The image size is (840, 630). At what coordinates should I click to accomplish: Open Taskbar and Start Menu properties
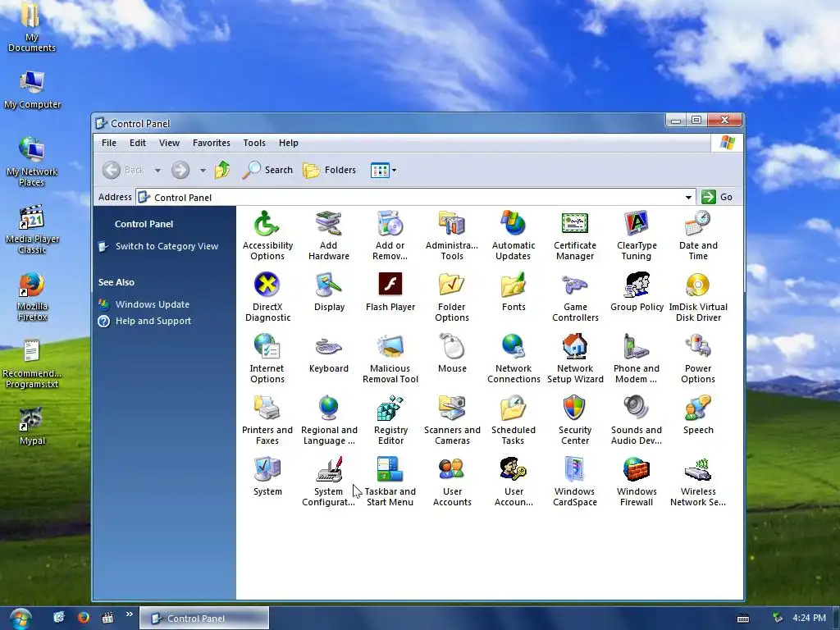click(390, 482)
